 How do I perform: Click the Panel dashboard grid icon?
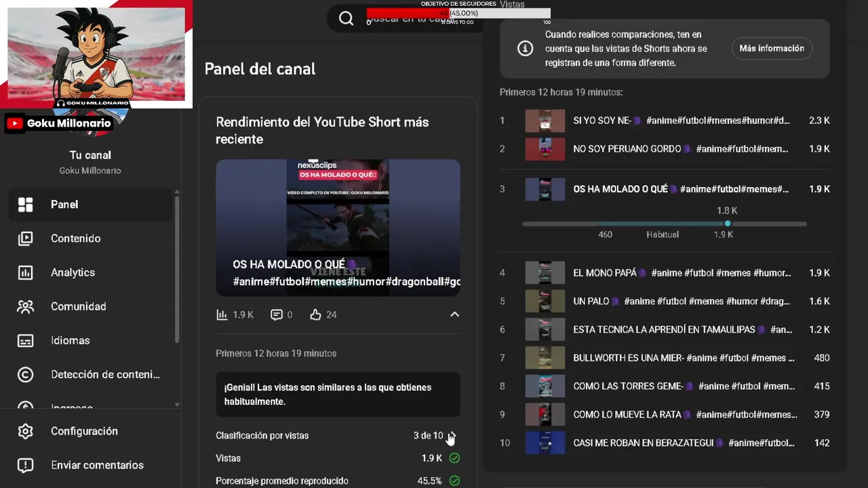[25, 205]
